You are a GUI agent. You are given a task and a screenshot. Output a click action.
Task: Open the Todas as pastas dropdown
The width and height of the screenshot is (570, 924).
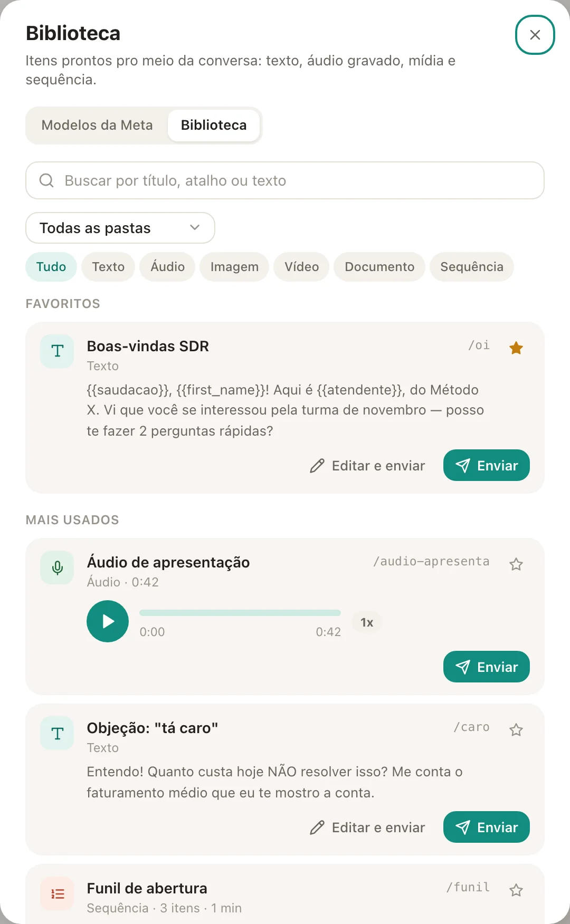click(x=120, y=228)
